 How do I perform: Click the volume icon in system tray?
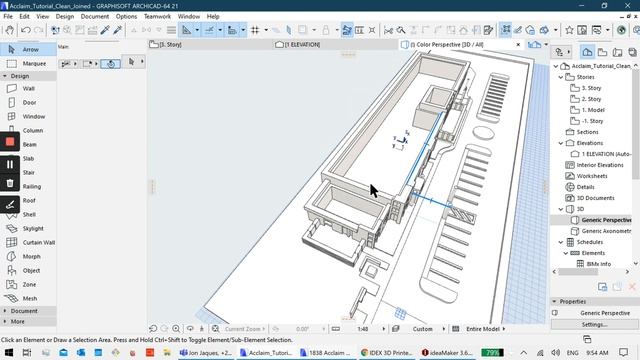click(x=555, y=353)
